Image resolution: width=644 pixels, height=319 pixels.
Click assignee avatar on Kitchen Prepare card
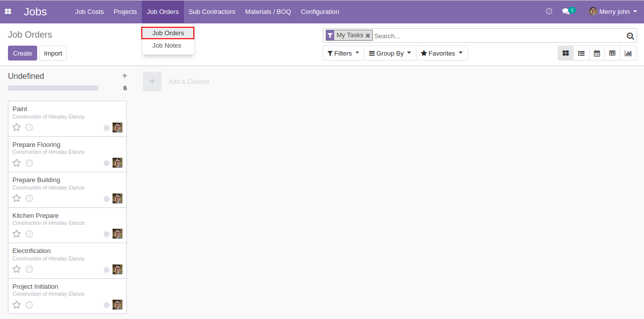[117, 234]
